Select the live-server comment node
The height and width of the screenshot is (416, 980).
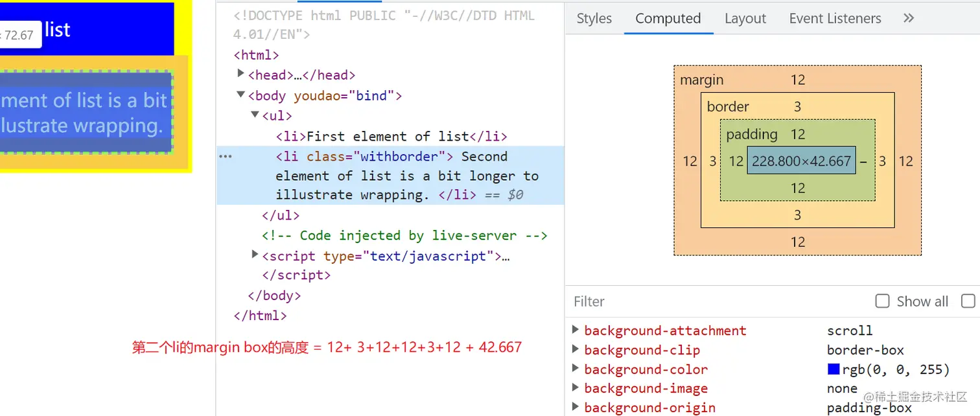405,236
